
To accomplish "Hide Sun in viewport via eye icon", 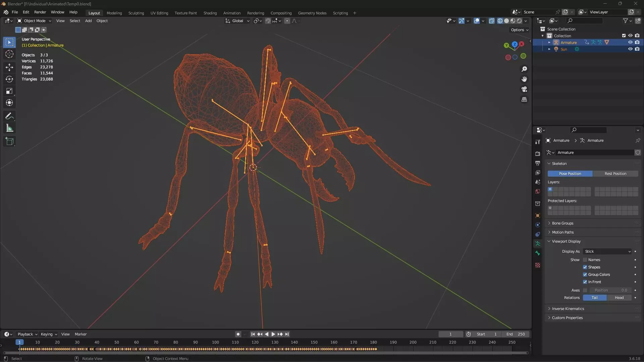I will (x=630, y=49).
